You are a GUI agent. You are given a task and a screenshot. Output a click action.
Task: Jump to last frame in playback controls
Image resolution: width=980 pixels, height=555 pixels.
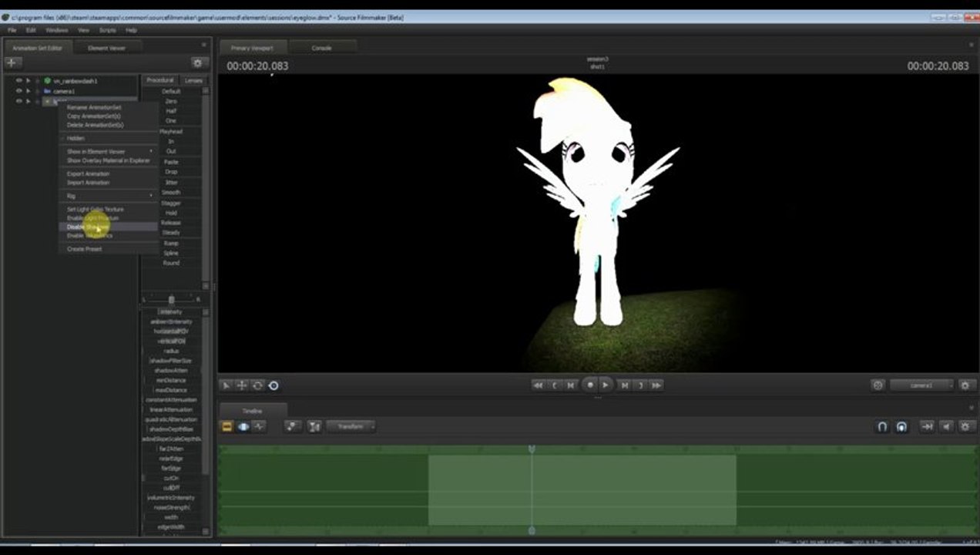657,385
